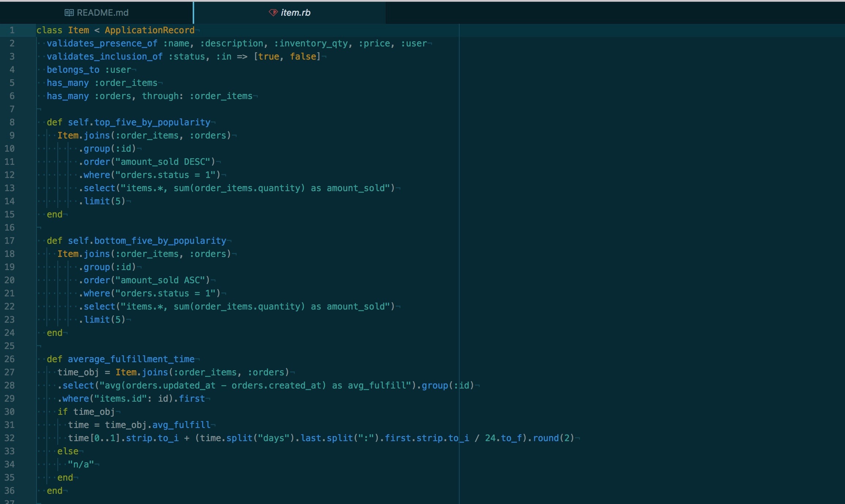Select line 26 via its gutter number
Image resolution: width=845 pixels, height=504 pixels.
coord(10,359)
